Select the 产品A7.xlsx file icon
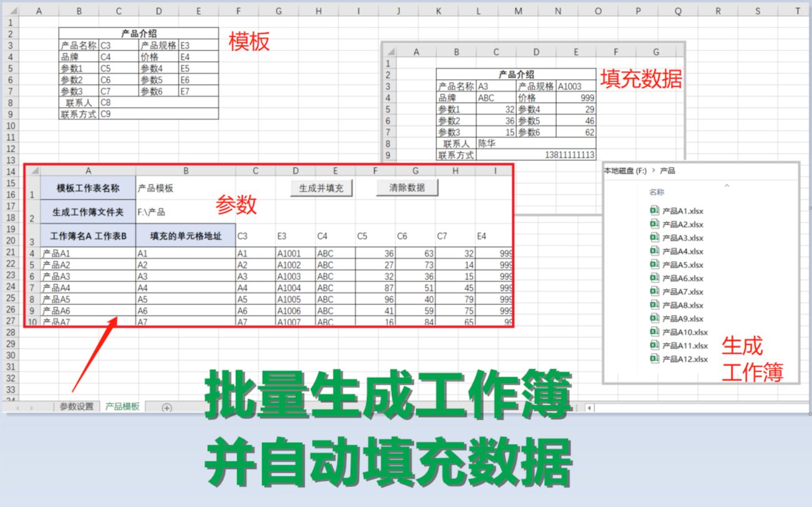This screenshot has width=812, height=507. tap(655, 291)
